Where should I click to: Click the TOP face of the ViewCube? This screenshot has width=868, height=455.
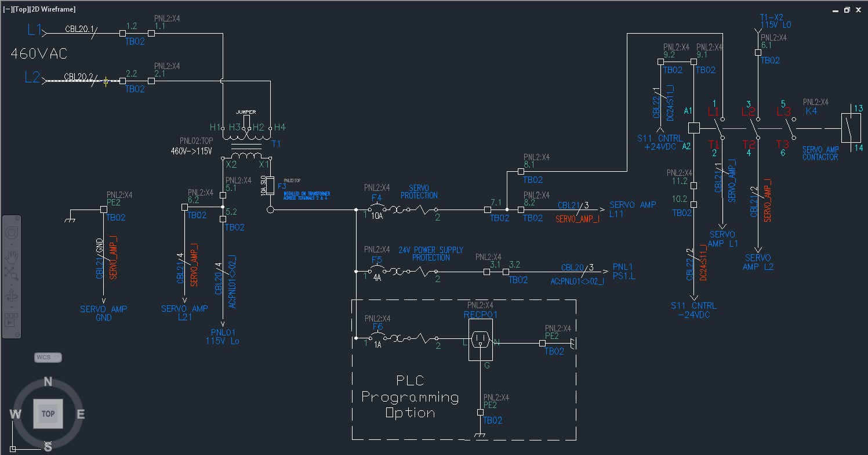pyautogui.click(x=48, y=413)
